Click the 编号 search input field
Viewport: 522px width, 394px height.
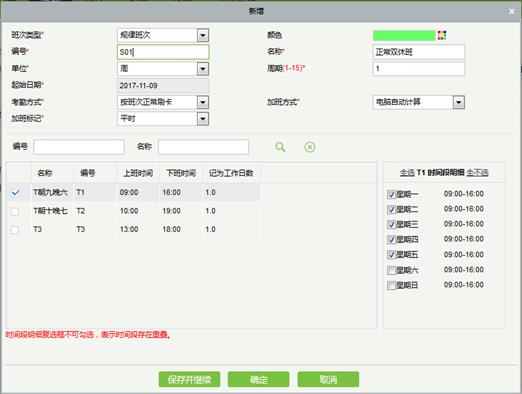click(79, 147)
